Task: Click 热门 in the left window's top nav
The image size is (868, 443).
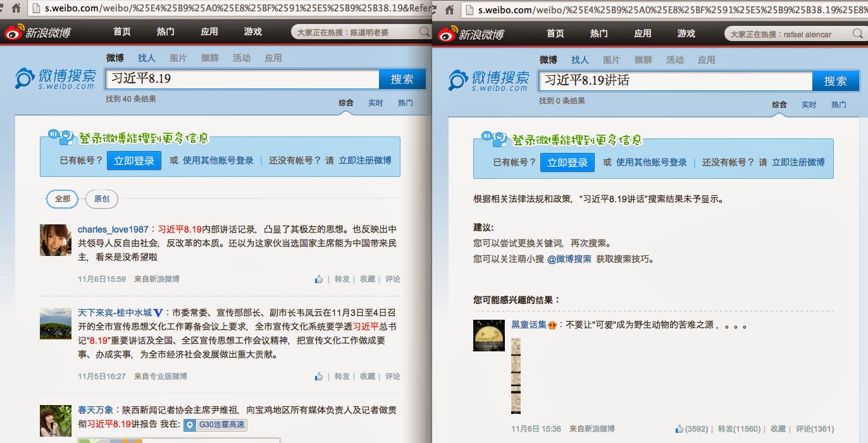Action: (166, 32)
